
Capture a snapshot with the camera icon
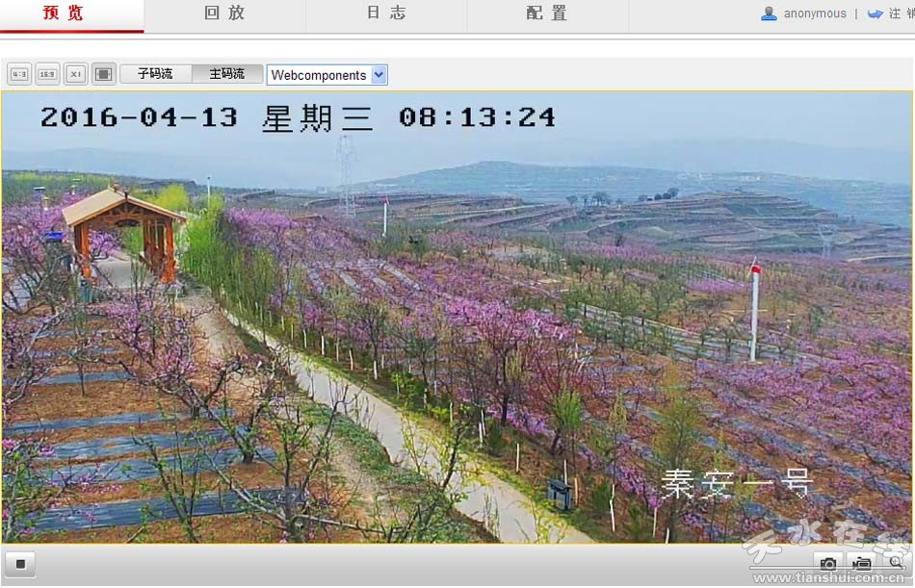point(827,563)
